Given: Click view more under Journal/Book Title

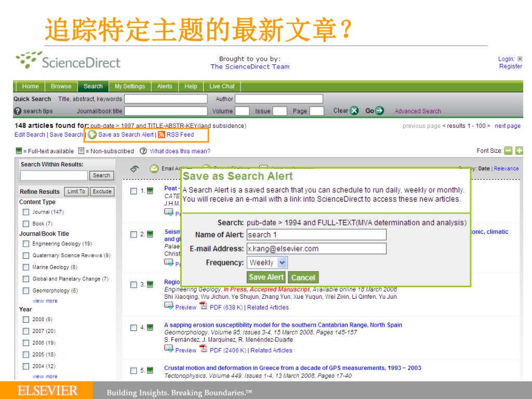Looking at the screenshot, I should [45, 301].
